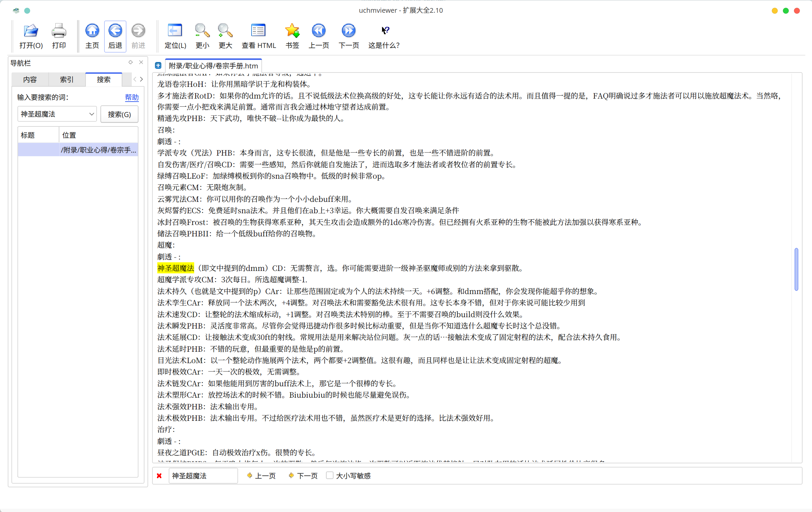Open the Help (帮助) link
The height and width of the screenshot is (512, 812).
click(131, 98)
